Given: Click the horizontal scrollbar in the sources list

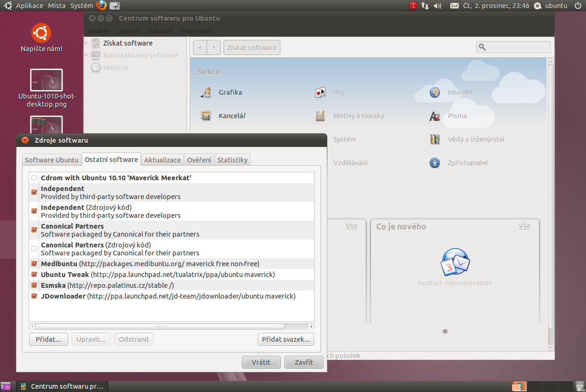Looking at the screenshot, I should (x=160, y=326).
